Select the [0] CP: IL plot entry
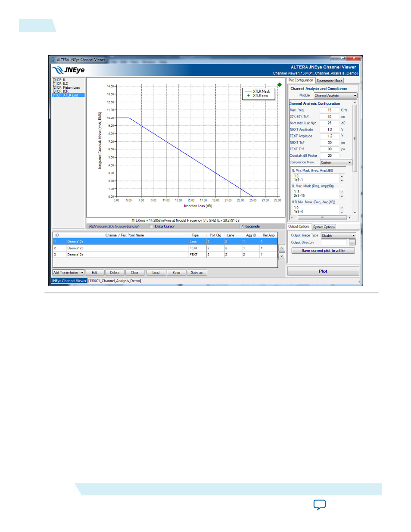Screen dimensions: 411x532 coord(59,80)
